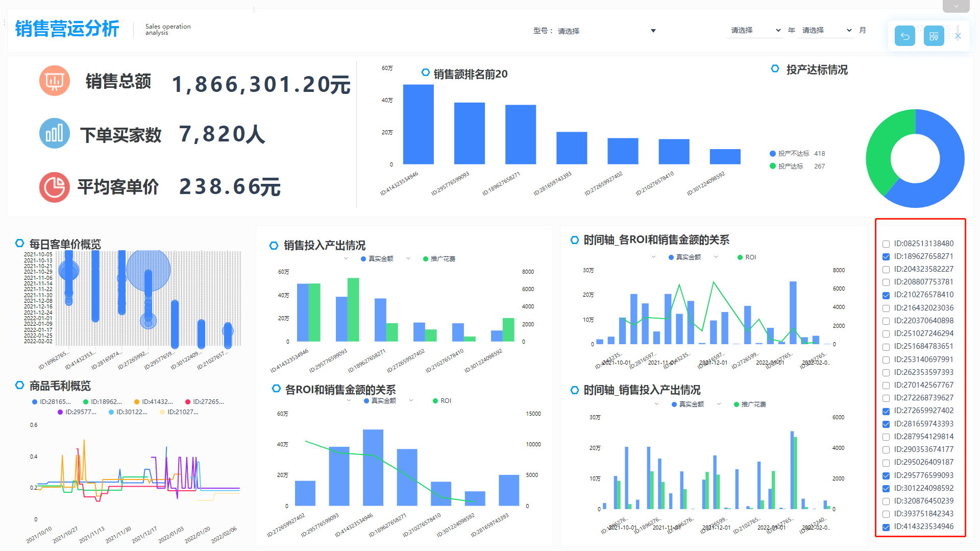This screenshot has height=551, width=980.
Task: Click the tallest bar in 各ROI和销售金额的关系 chart
Action: (x=373, y=468)
